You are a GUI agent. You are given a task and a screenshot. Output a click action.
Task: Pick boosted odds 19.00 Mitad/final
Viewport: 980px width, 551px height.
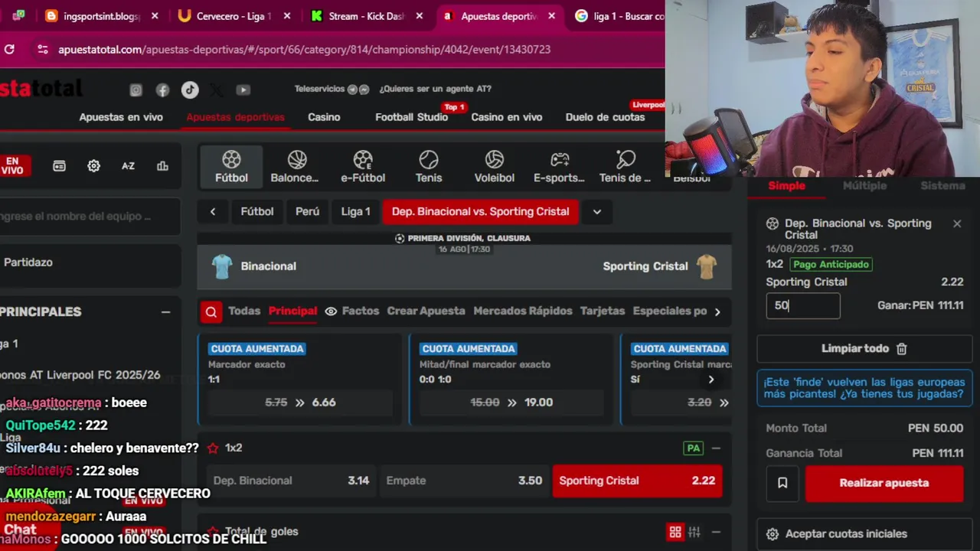pyautogui.click(x=511, y=403)
